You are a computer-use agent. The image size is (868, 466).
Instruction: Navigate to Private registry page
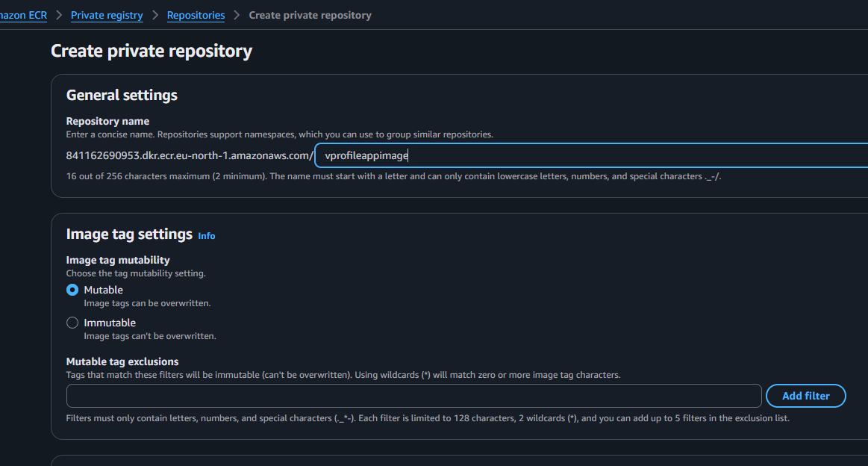107,15
